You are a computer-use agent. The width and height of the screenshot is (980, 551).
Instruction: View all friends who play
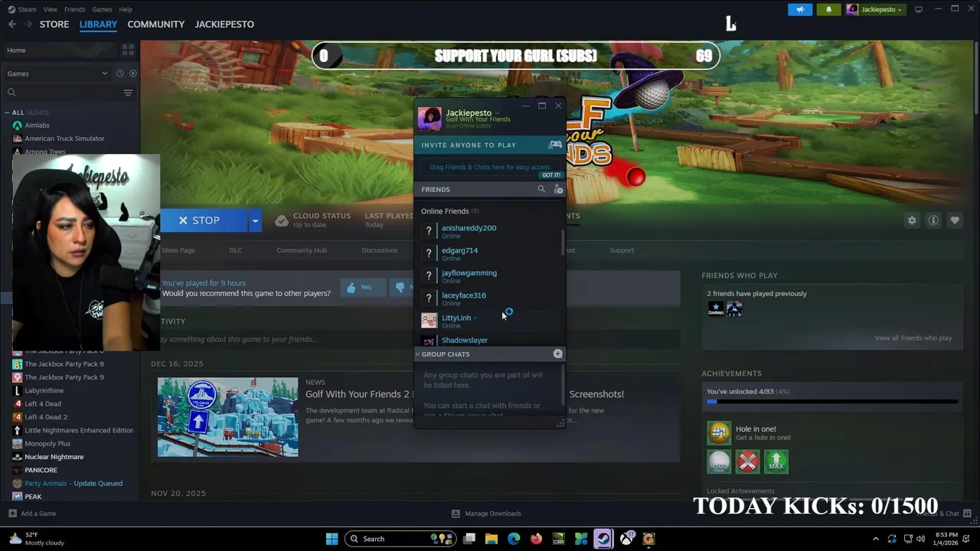coord(913,338)
